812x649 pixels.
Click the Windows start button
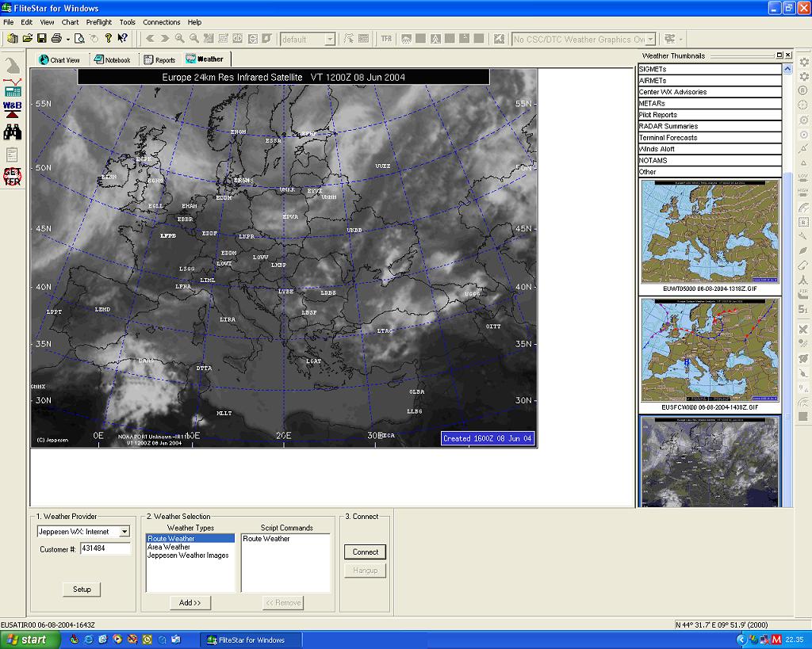coord(29,639)
